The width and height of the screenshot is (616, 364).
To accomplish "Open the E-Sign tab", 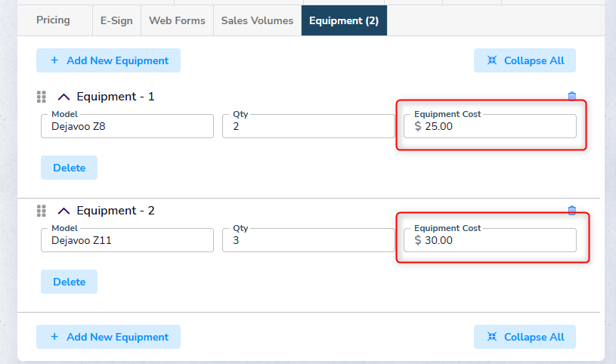I will (116, 21).
